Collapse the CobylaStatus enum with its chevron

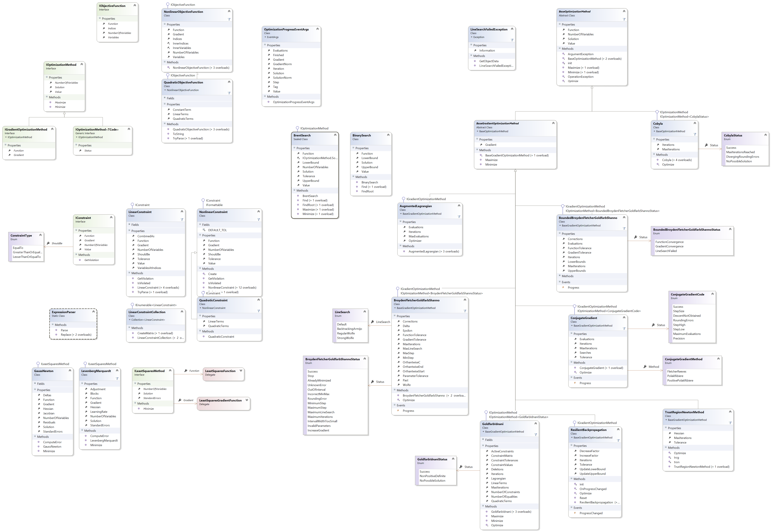765,135
